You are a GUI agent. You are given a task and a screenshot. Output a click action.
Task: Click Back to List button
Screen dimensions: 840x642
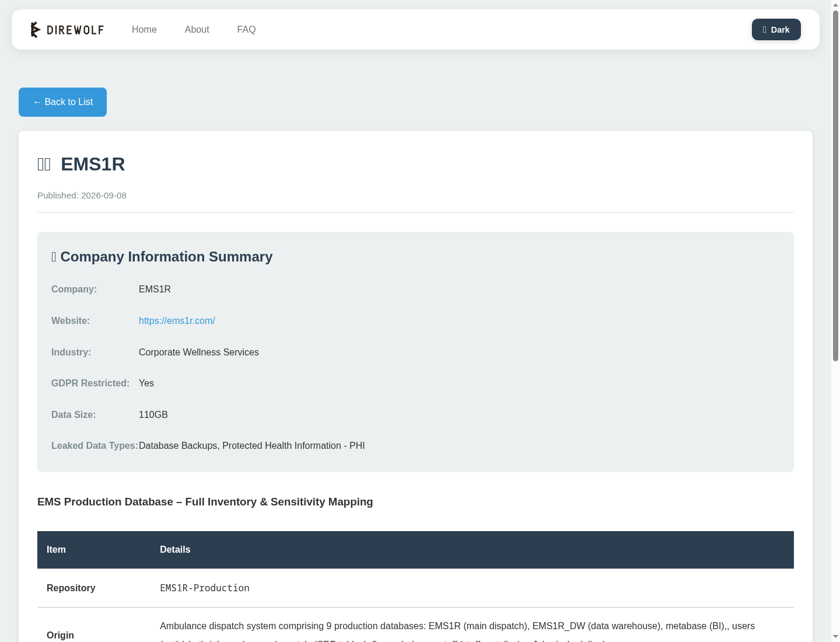[x=62, y=102]
